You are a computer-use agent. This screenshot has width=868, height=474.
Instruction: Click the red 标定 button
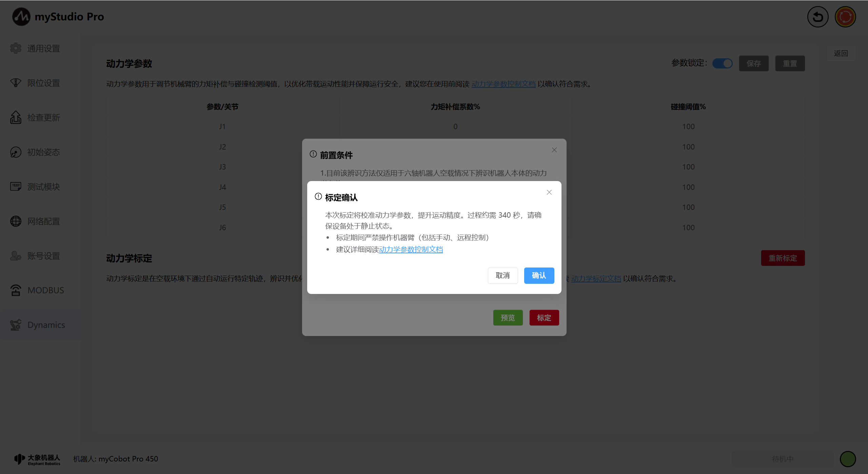click(x=544, y=318)
